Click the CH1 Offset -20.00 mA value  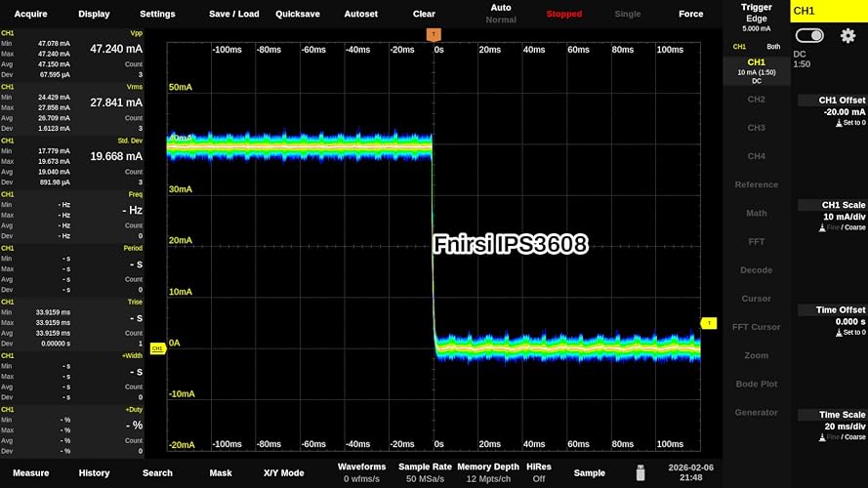pyautogui.click(x=845, y=112)
